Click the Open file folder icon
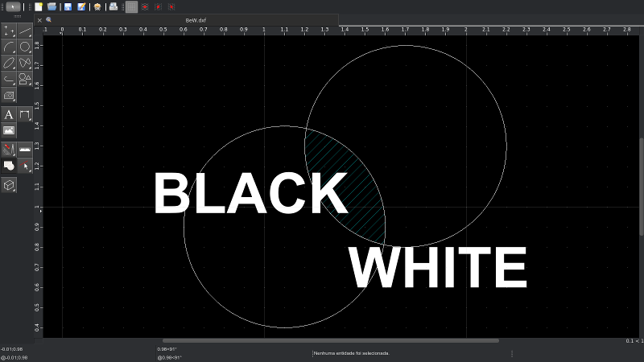 coord(52,6)
